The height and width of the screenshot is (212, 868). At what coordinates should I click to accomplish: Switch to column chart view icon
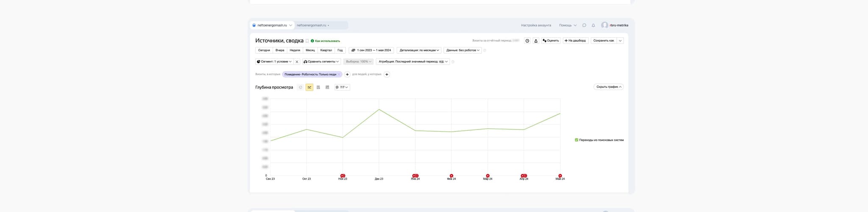(327, 87)
